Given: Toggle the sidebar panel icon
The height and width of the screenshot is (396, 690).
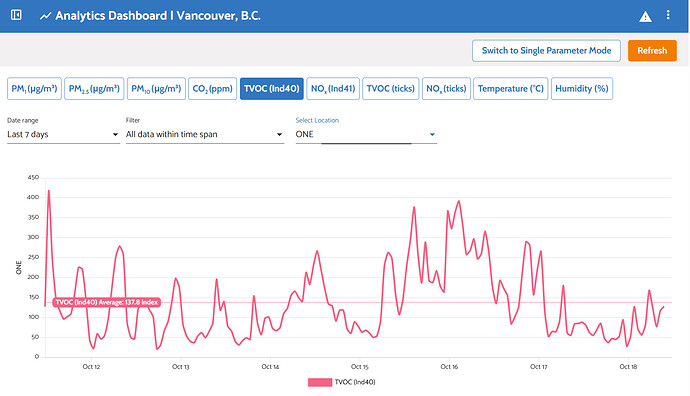Looking at the screenshot, I should point(16,15).
